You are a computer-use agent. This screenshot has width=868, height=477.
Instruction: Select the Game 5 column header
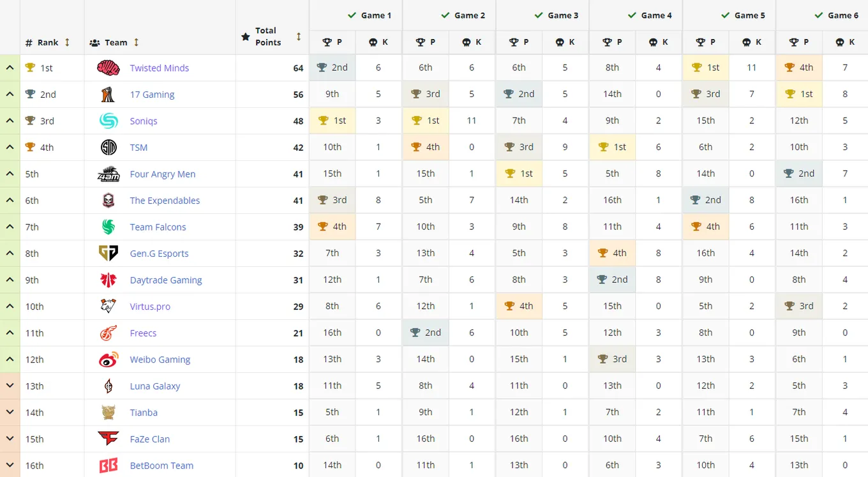point(729,15)
